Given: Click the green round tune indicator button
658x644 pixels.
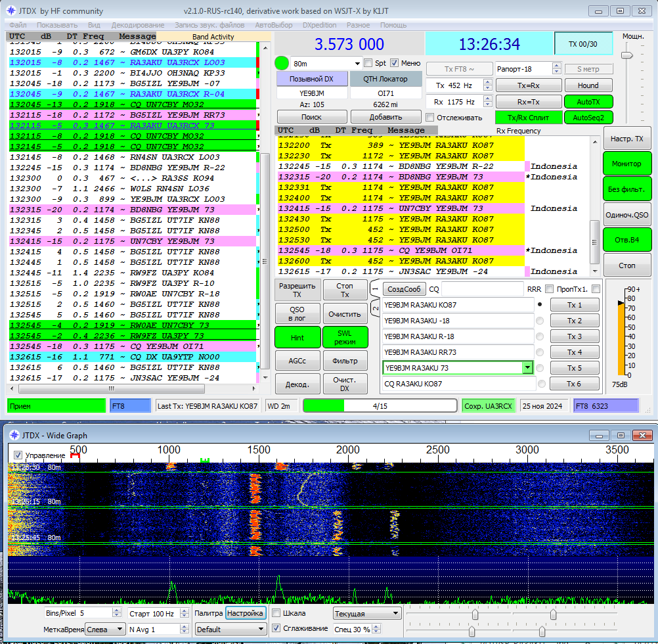Looking at the screenshot, I should point(282,63).
